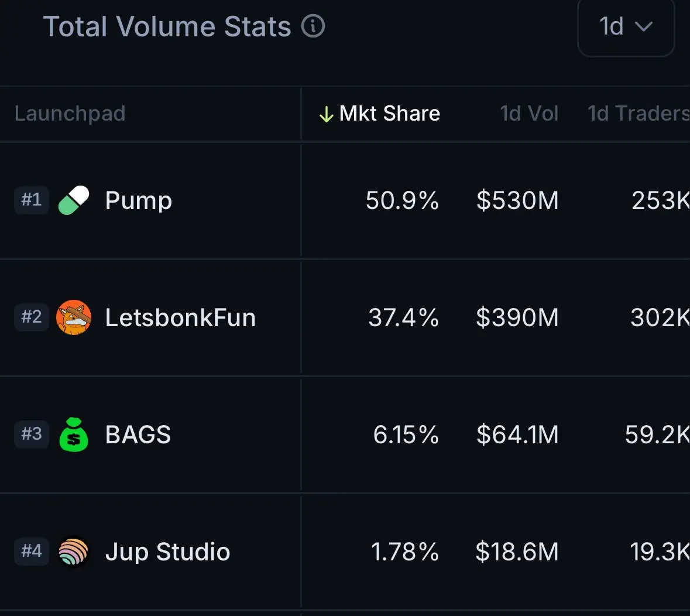Click the #1 rank badge
Viewport: 690px width, 616px height.
(31, 200)
